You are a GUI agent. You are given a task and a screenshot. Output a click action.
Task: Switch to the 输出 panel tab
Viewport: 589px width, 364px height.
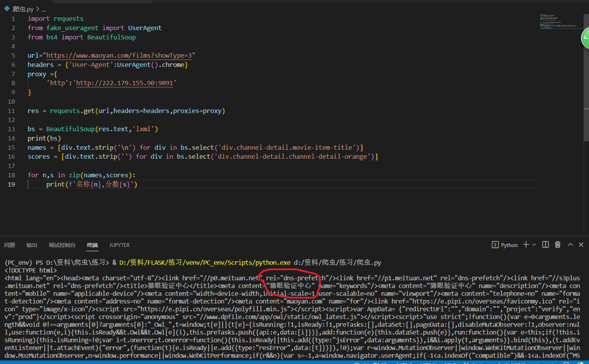[32, 245]
